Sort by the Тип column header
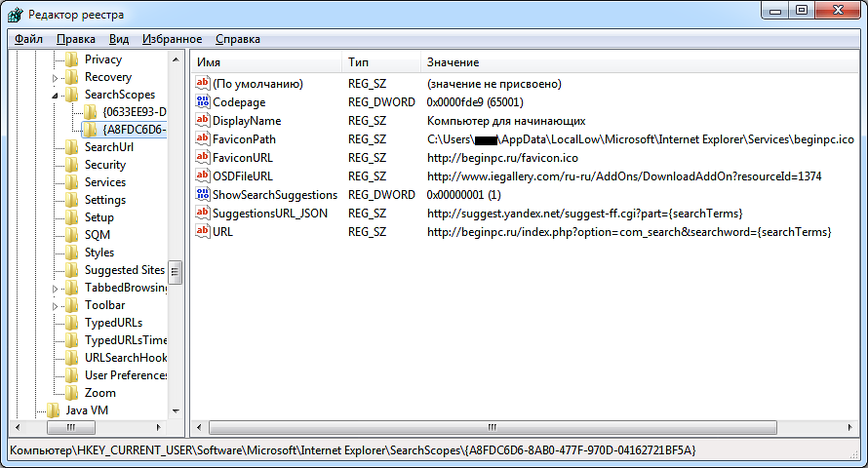868x468 pixels. click(381, 62)
